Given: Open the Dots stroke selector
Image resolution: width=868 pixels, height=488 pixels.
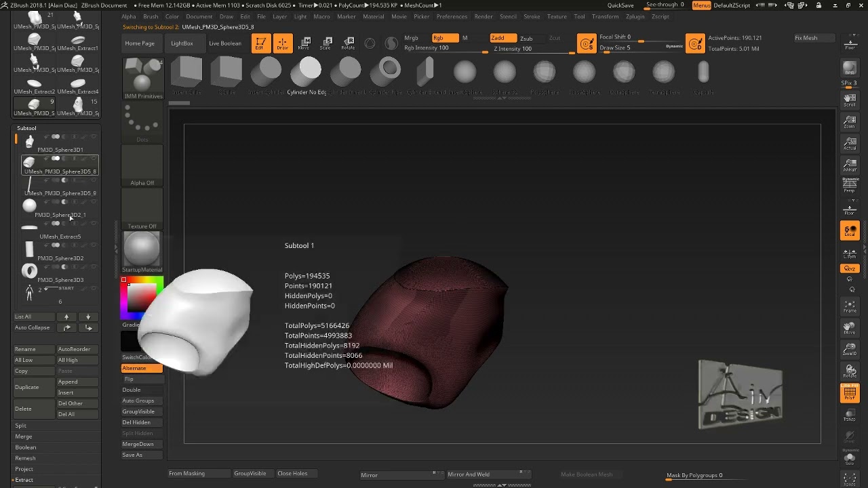Looking at the screenshot, I should pyautogui.click(x=142, y=123).
